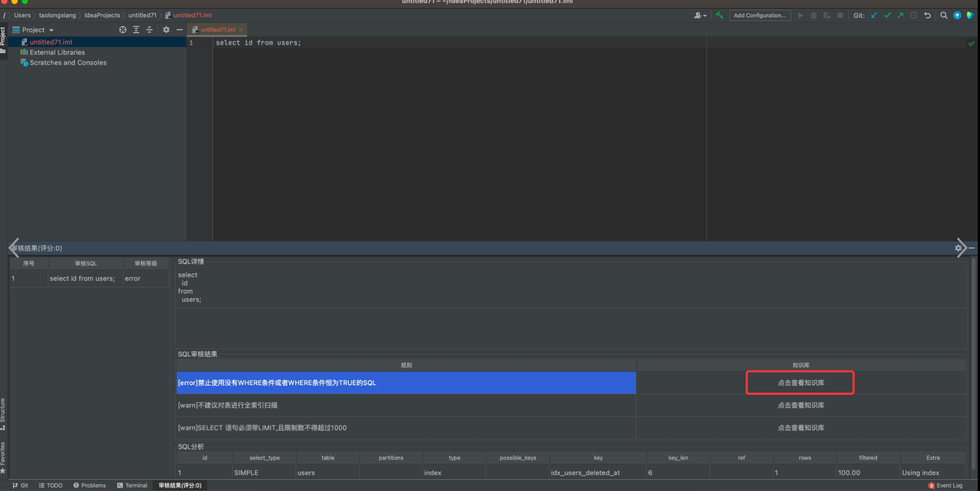Viewport: 980px width, 491px height.
Task: Open the Project view dropdown
Action: click(33, 30)
